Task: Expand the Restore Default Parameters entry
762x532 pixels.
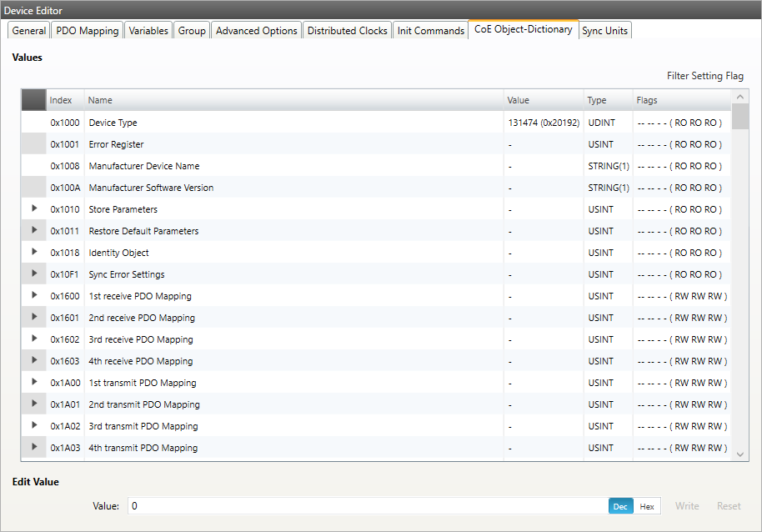Action: [x=34, y=230]
